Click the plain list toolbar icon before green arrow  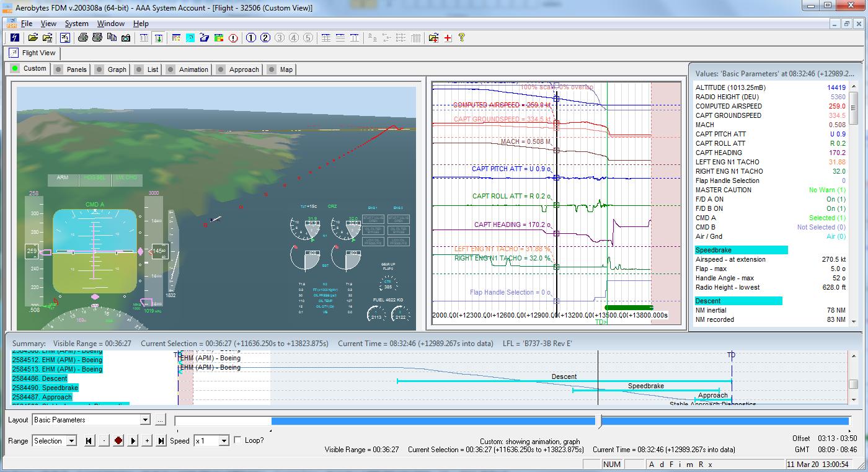(144, 38)
